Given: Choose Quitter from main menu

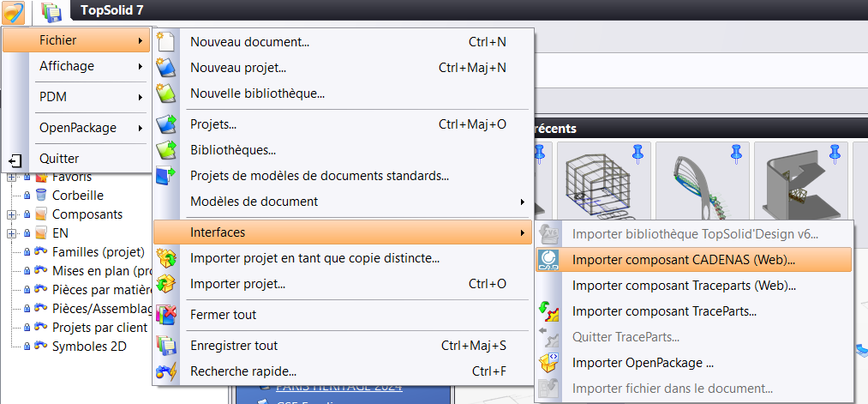Looking at the screenshot, I should (76, 159).
